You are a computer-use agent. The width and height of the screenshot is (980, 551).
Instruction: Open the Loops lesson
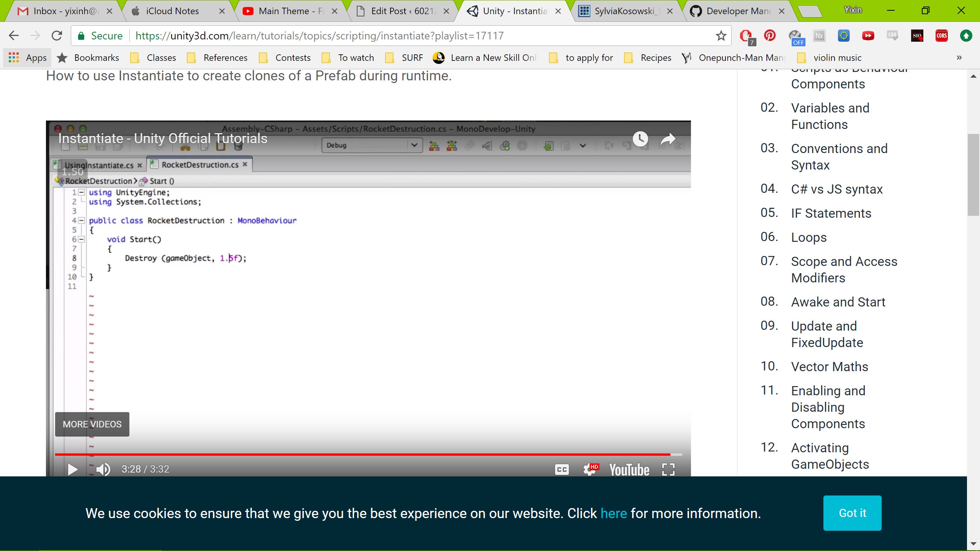click(808, 238)
